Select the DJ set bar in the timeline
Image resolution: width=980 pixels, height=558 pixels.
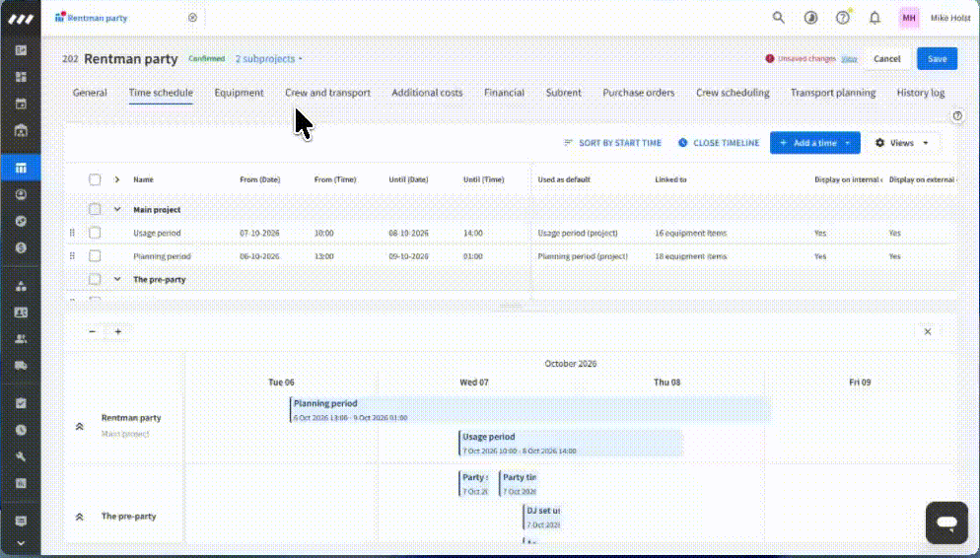(542, 518)
